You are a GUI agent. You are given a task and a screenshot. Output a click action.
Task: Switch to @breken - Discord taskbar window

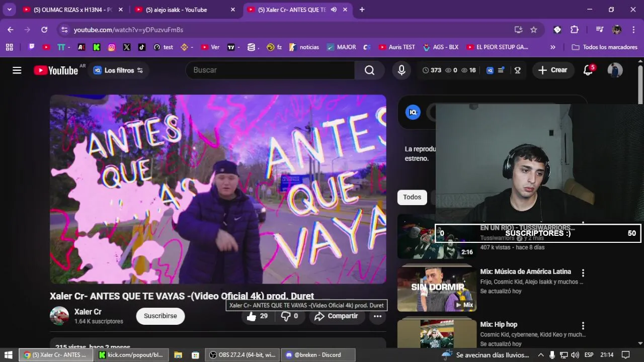(x=318, y=355)
